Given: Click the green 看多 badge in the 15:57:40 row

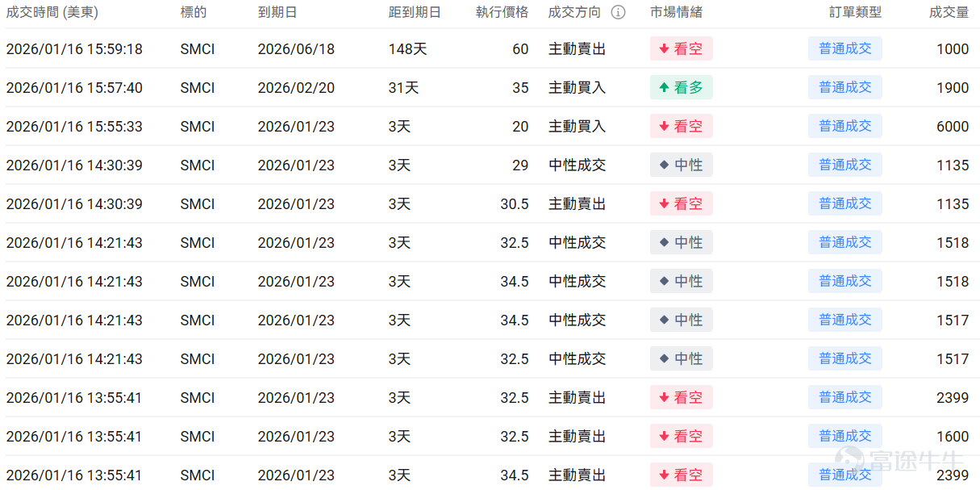Looking at the screenshot, I should (682, 87).
